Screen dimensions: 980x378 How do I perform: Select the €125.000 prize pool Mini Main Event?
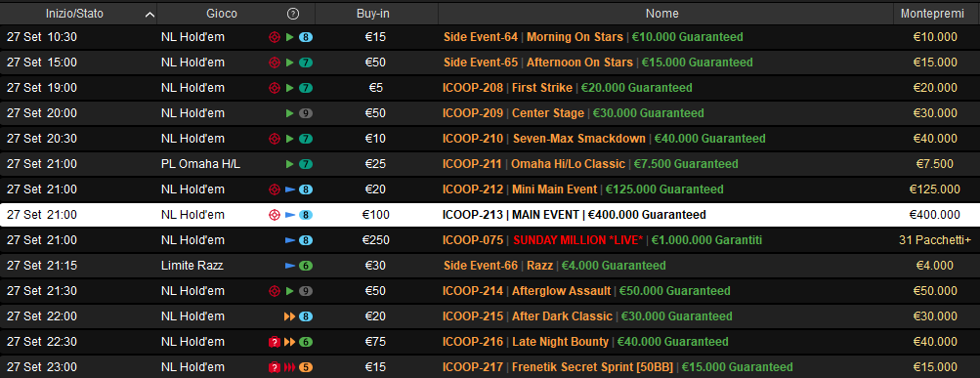(490, 189)
